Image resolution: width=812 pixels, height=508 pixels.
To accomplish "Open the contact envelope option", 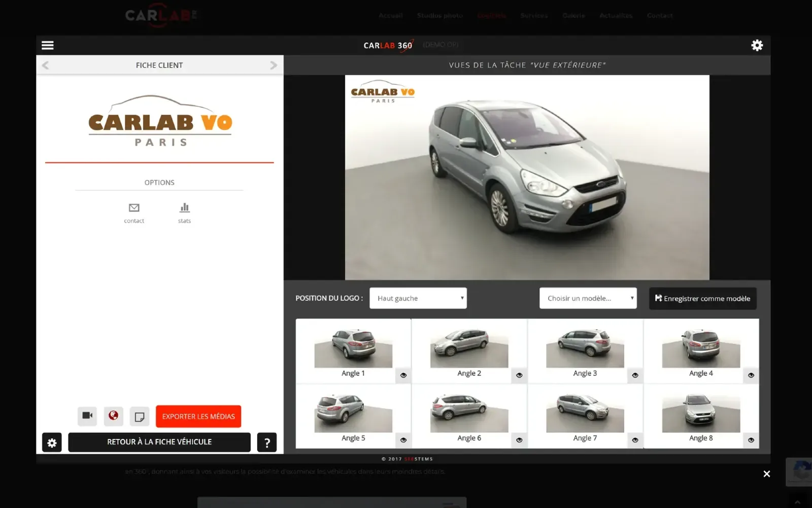I will (x=134, y=213).
